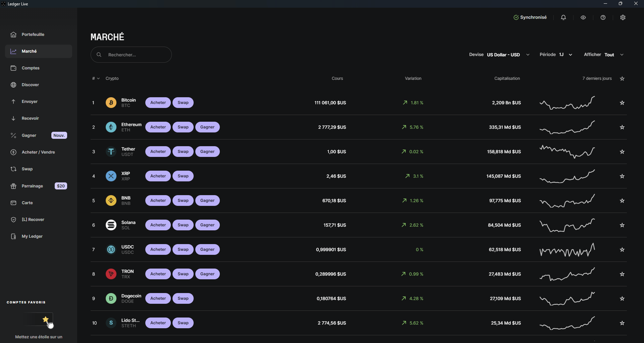Click the $20 badge beside Parrainage

click(61, 186)
